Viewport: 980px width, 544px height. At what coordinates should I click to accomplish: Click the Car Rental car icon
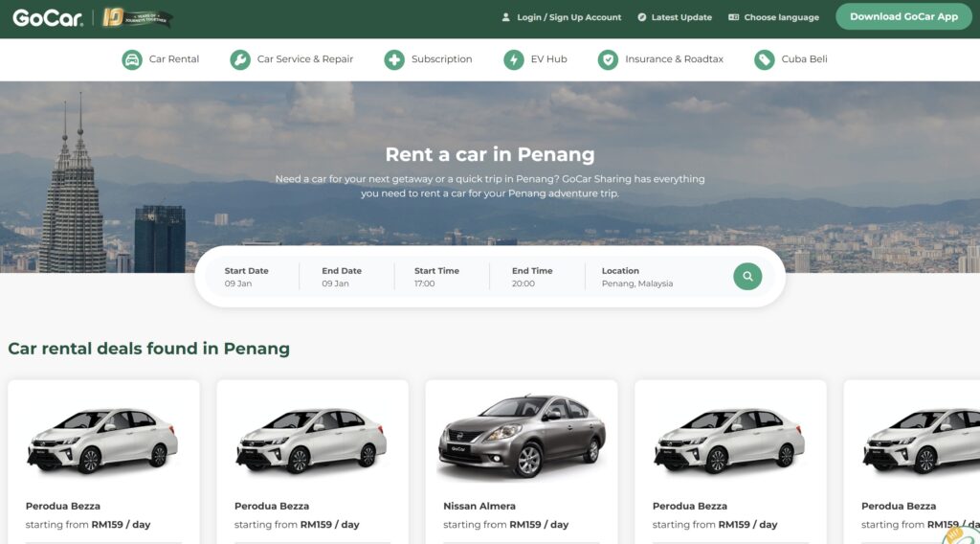point(132,59)
